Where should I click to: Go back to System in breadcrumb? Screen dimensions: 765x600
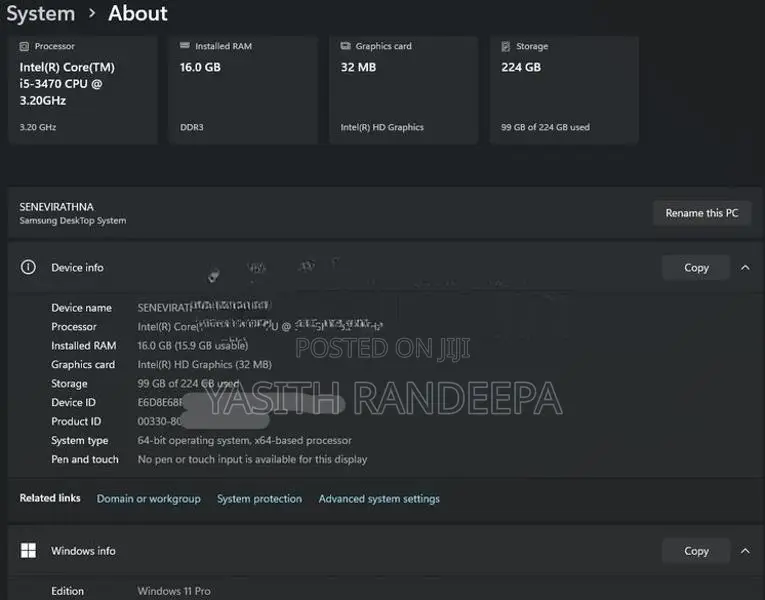point(40,13)
